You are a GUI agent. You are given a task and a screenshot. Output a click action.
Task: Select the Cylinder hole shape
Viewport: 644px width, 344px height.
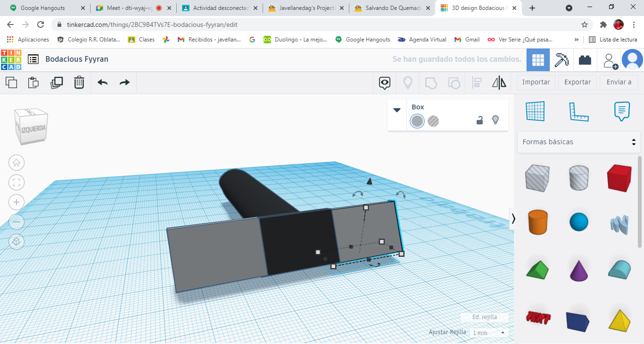tap(578, 178)
